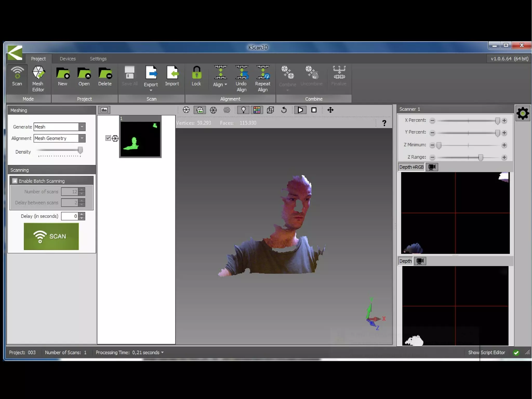Open the Settings tab
The height and width of the screenshot is (399, 532).
98,59
